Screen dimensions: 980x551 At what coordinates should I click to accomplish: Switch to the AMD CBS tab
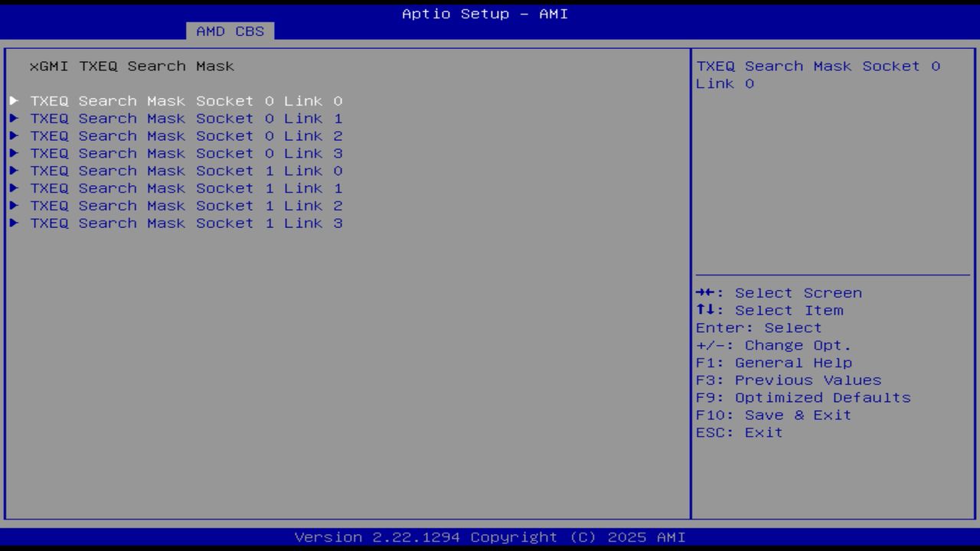click(229, 31)
